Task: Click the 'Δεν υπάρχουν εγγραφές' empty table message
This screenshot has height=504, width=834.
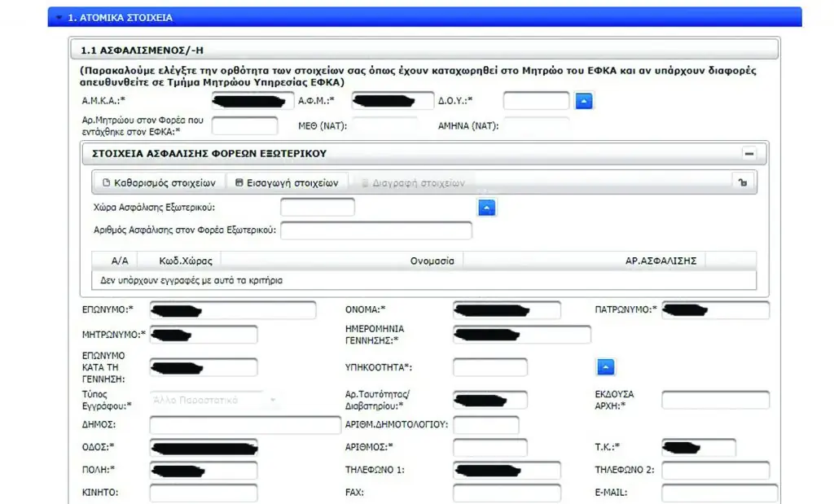Action: 191,280
